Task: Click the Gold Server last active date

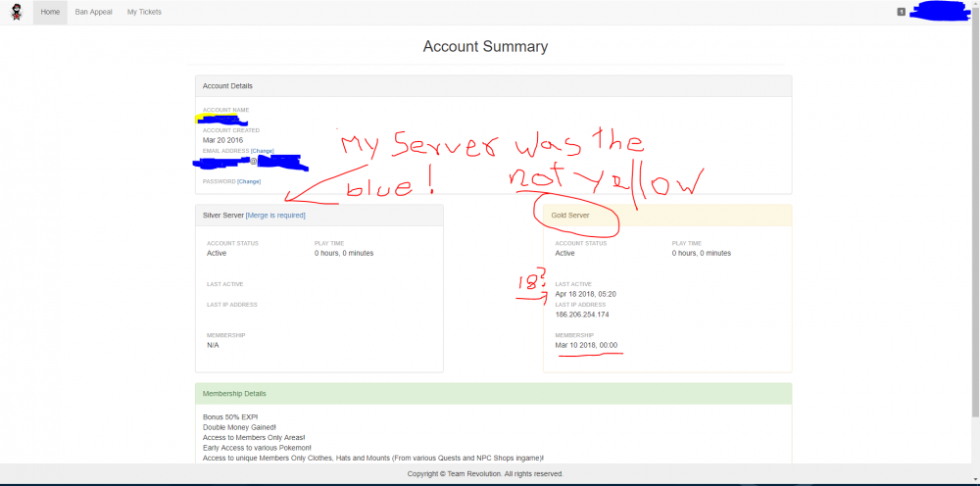Action: point(585,294)
